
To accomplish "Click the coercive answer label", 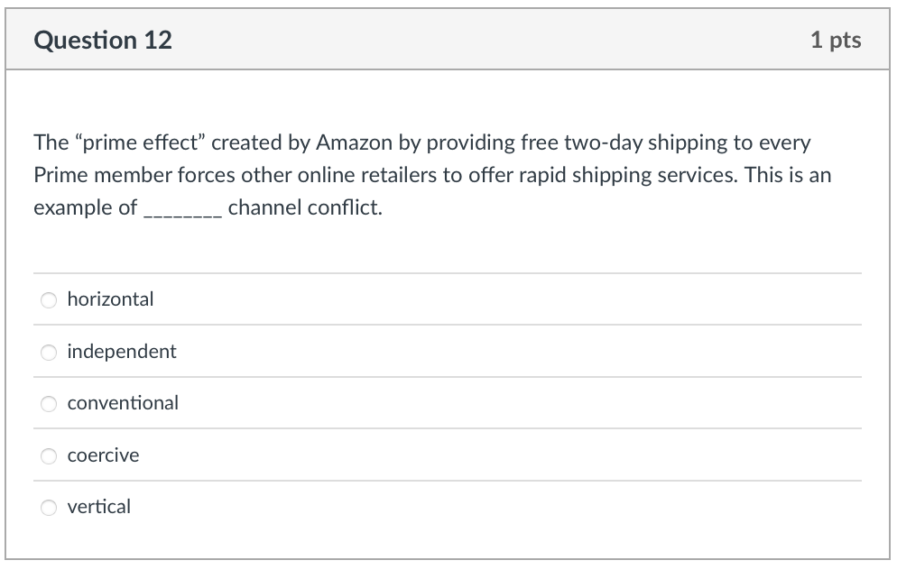I will click(x=103, y=455).
